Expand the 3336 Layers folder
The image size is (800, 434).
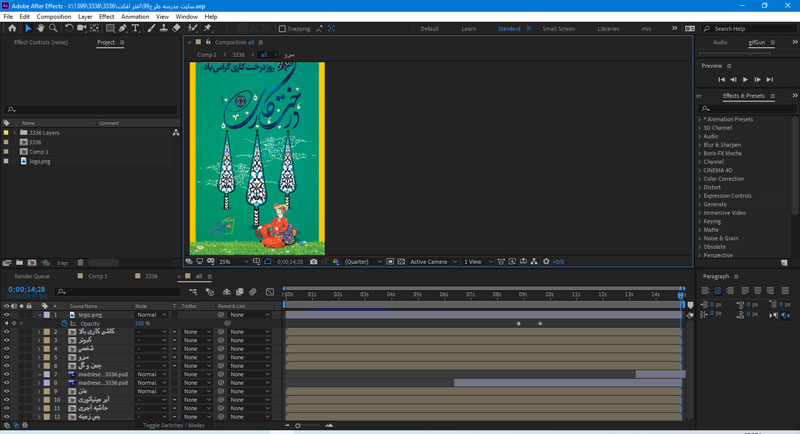14,133
